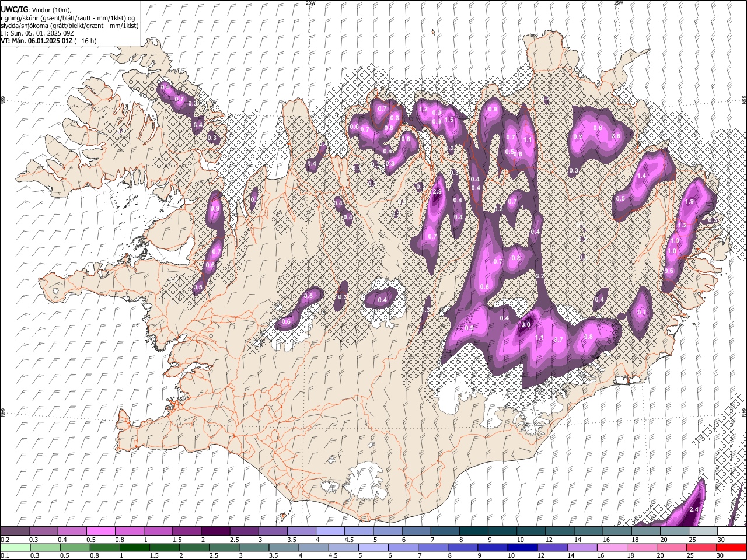
Task: Click the "30" label in the lower legend row
Action: tap(721, 556)
